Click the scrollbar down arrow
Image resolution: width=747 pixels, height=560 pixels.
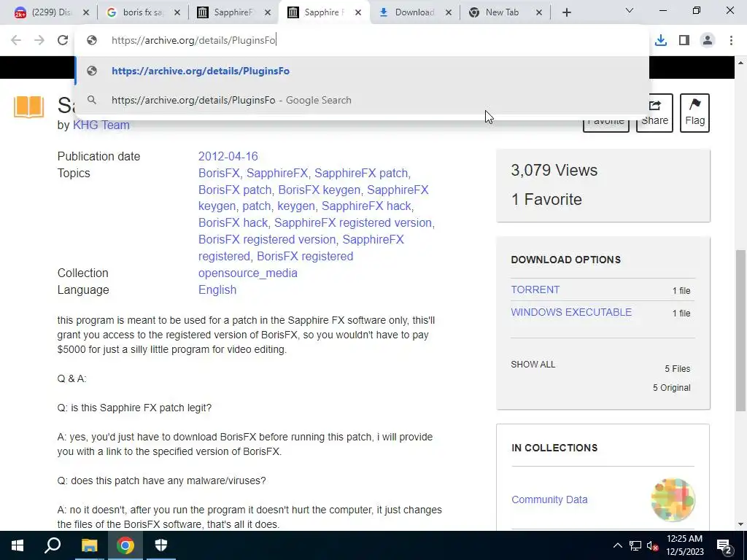740,524
